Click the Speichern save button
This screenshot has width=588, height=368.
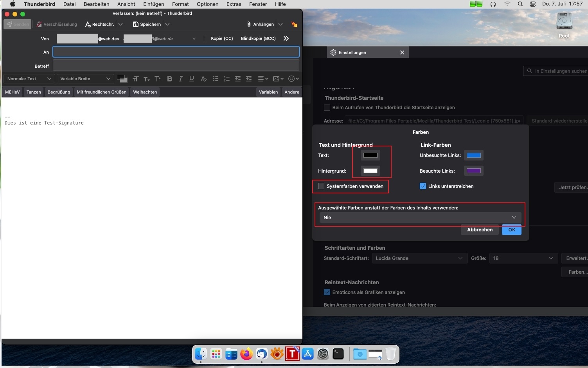click(x=147, y=24)
